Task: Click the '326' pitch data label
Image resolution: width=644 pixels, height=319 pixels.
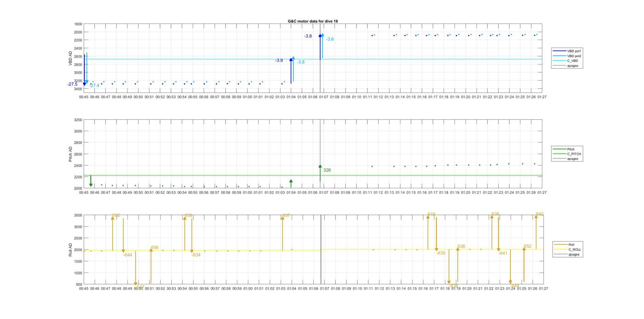Action: click(x=327, y=170)
